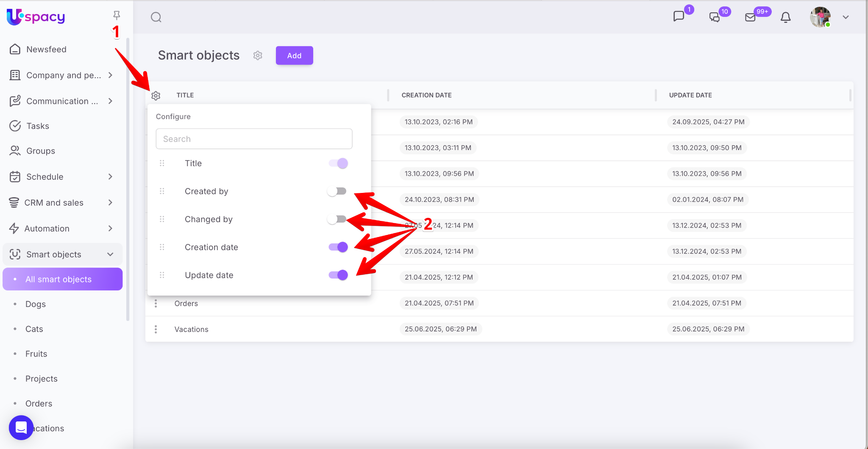The image size is (868, 449).
Task: Turn on the Changed by column toggle
Action: (337, 219)
